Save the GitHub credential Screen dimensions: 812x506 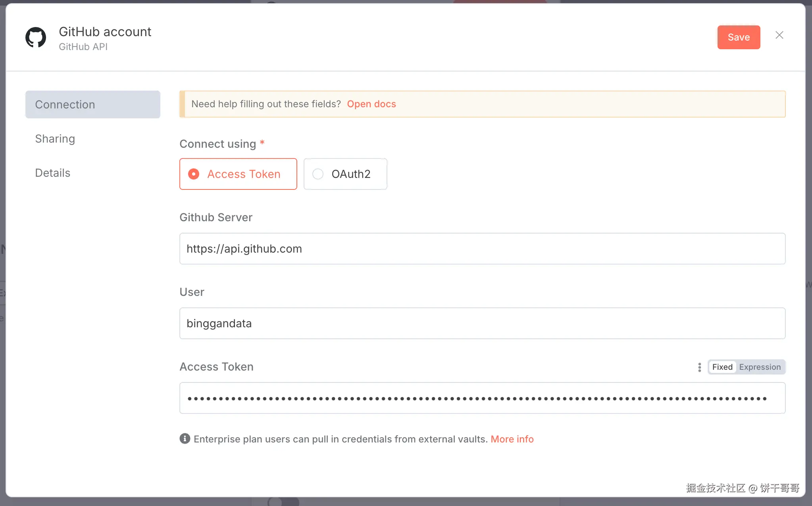738,37
